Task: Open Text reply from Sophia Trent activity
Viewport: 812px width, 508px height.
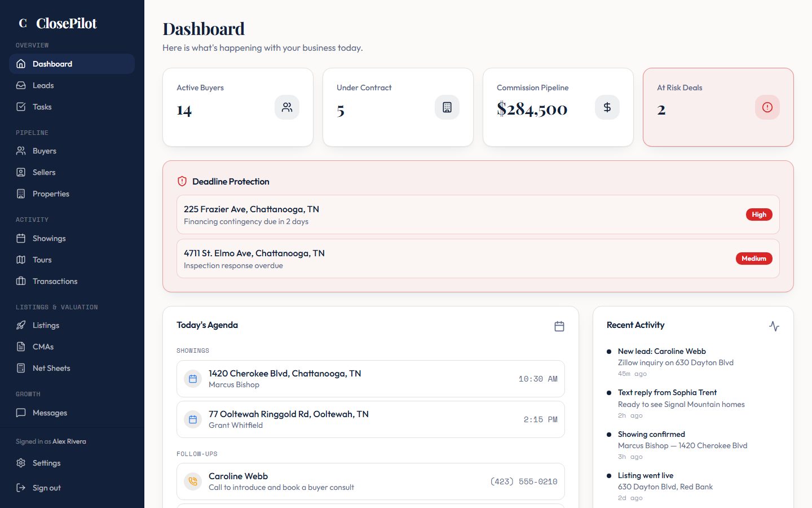Action: coord(693,404)
